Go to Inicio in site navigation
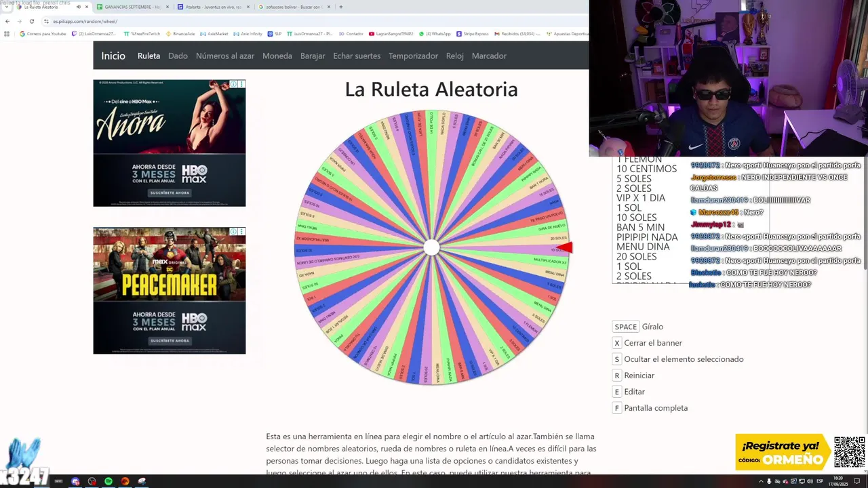868x488 pixels. click(x=113, y=56)
